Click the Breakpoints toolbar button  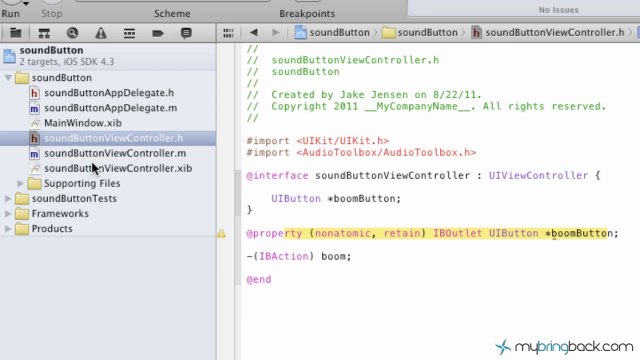(x=307, y=13)
